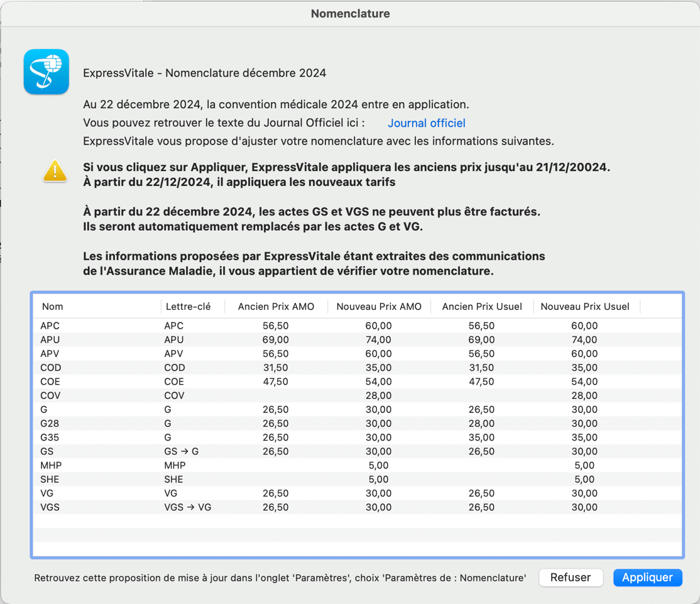This screenshot has height=604, width=700.
Task: Click the Nouveau Prix Usuel header
Action: pos(584,307)
